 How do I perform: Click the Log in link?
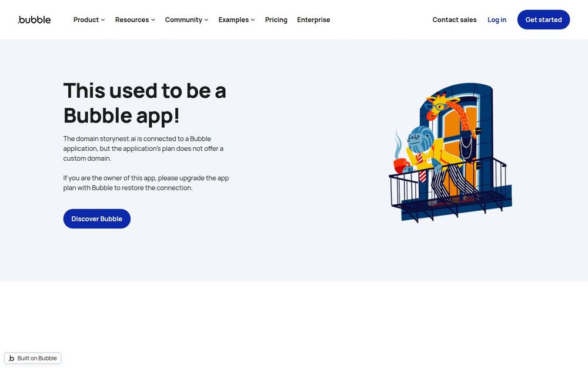tap(497, 19)
